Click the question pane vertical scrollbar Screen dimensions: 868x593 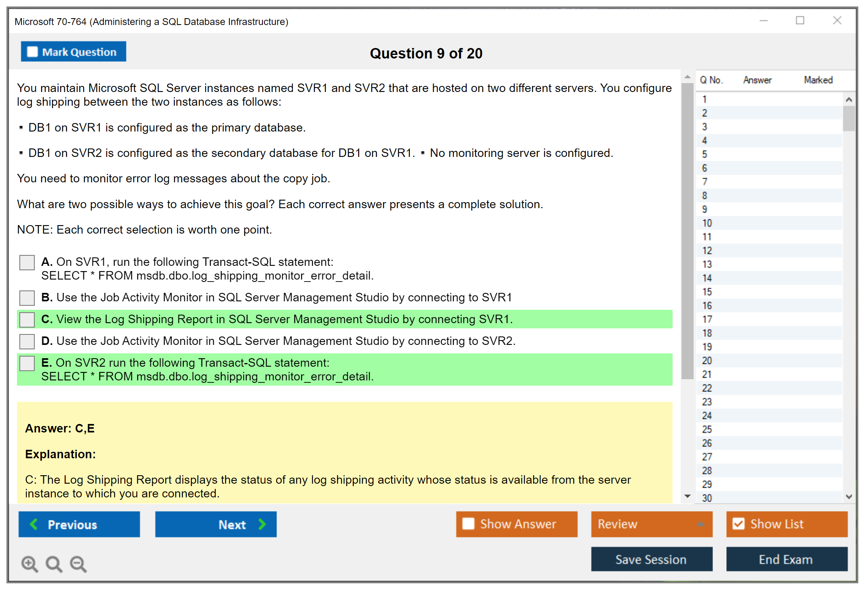click(687, 230)
